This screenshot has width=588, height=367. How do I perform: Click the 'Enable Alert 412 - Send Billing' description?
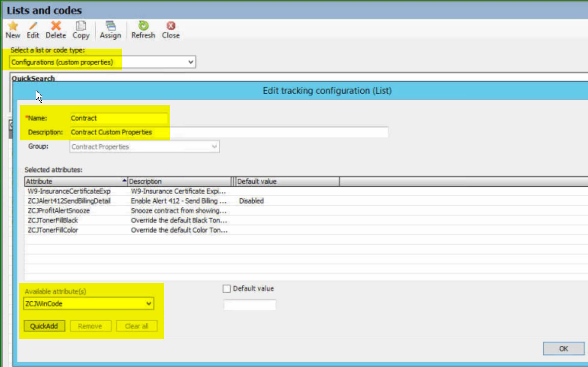178,201
